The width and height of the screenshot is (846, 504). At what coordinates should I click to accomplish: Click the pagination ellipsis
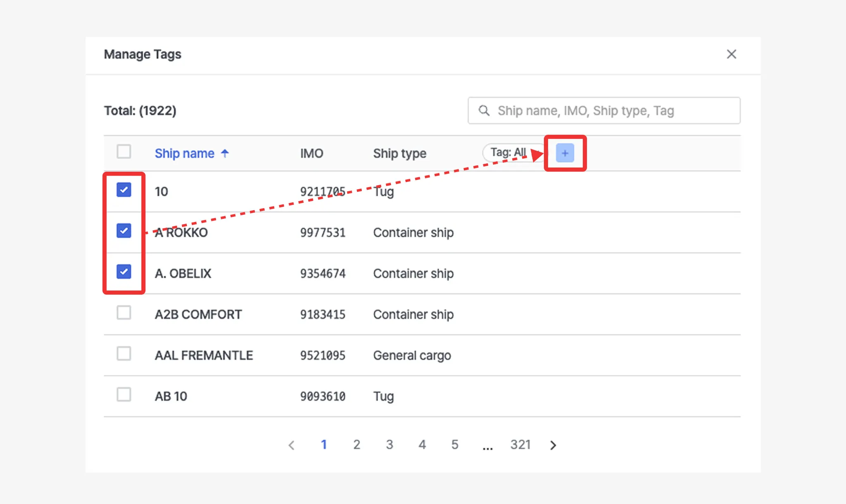coord(487,446)
